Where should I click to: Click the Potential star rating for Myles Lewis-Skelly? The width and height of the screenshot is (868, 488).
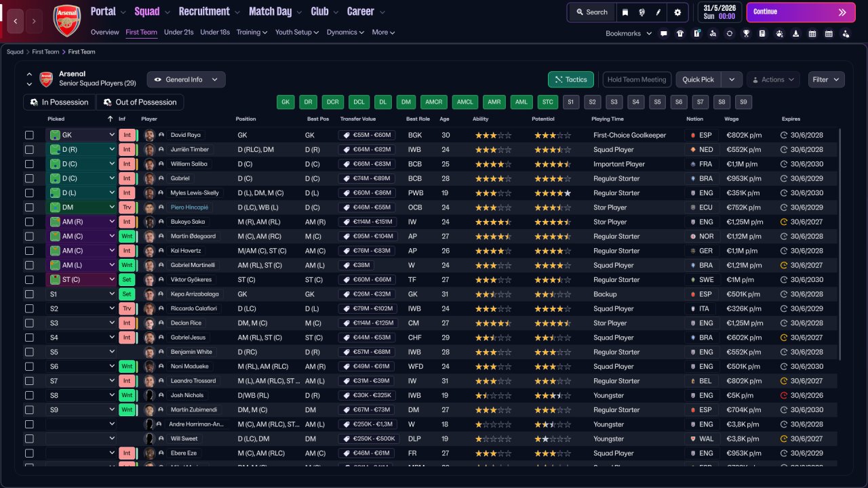[553, 193]
